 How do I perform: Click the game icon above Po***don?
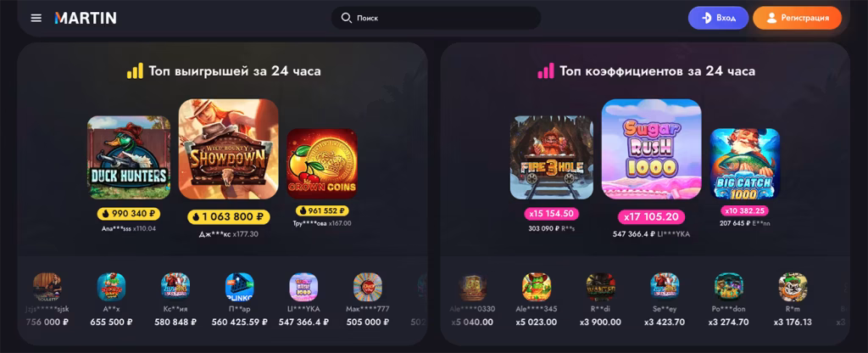[729, 287]
